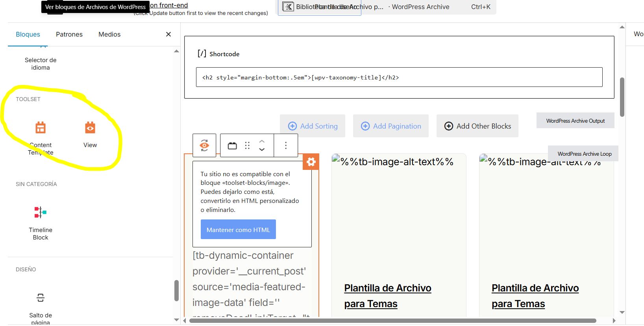644x326 pixels.
Task: Open the Medios tab
Action: pos(109,35)
